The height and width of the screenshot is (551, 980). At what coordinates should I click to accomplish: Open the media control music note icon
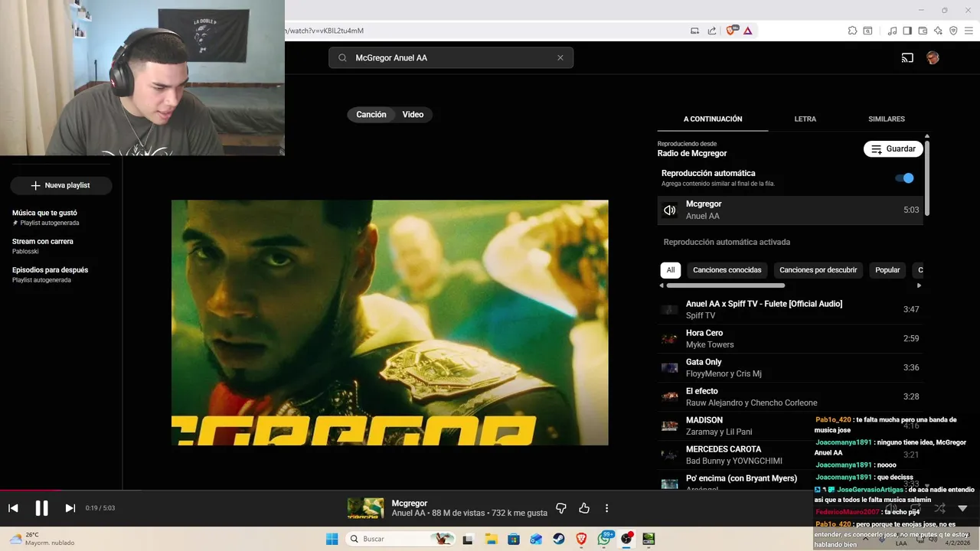[x=892, y=31]
